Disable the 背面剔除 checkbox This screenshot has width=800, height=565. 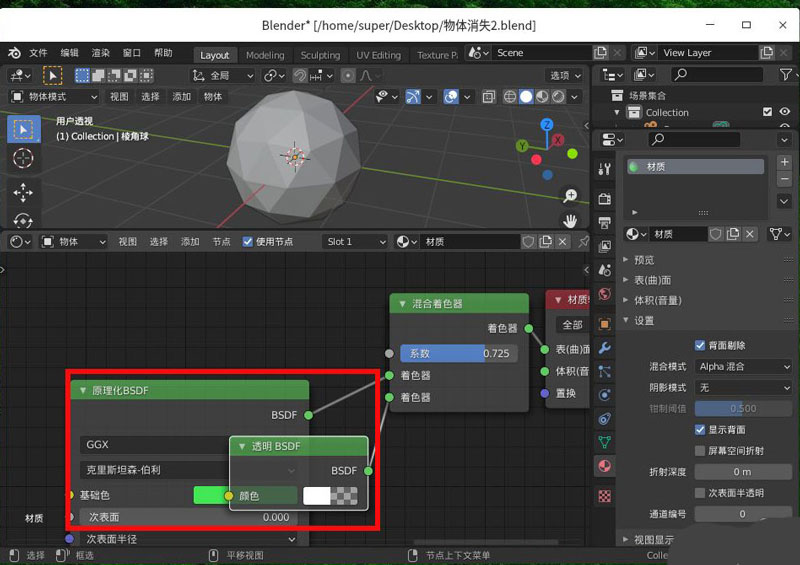pyautogui.click(x=700, y=345)
